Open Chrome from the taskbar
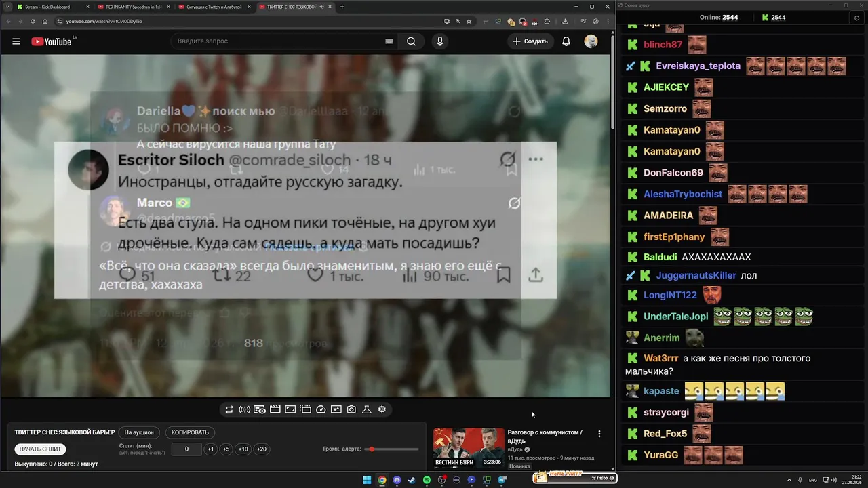The image size is (868, 488). [382, 480]
